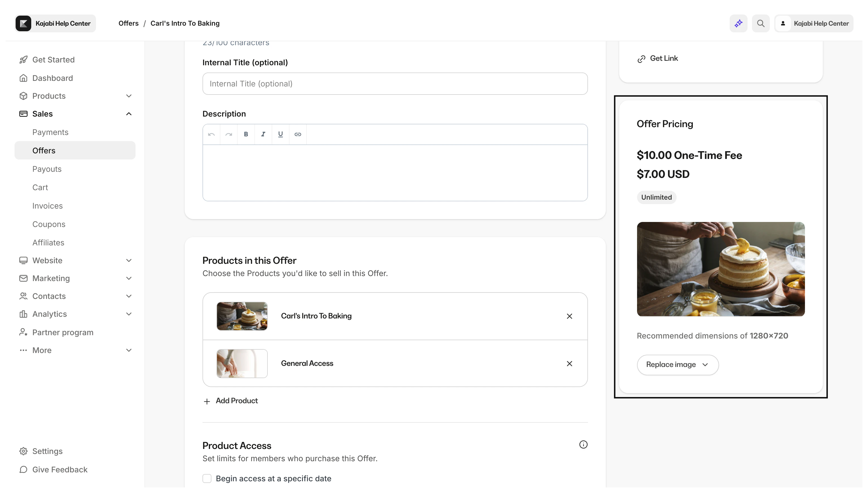Click the search magnifier icon in the header
The height and width of the screenshot is (493, 868).
[761, 23]
